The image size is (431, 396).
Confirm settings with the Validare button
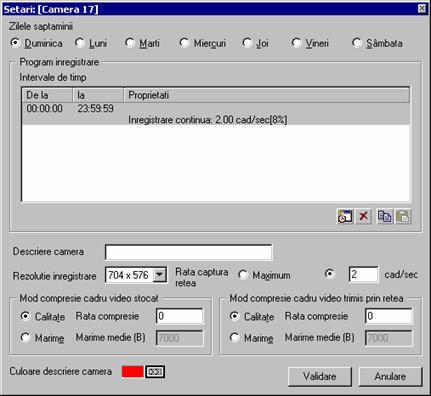[x=320, y=377]
